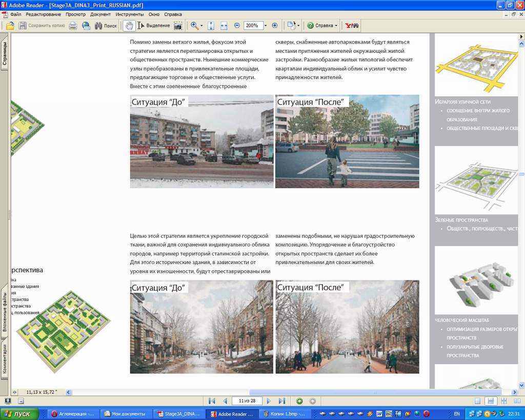Open the Страницы side panel tab

(x=5, y=54)
